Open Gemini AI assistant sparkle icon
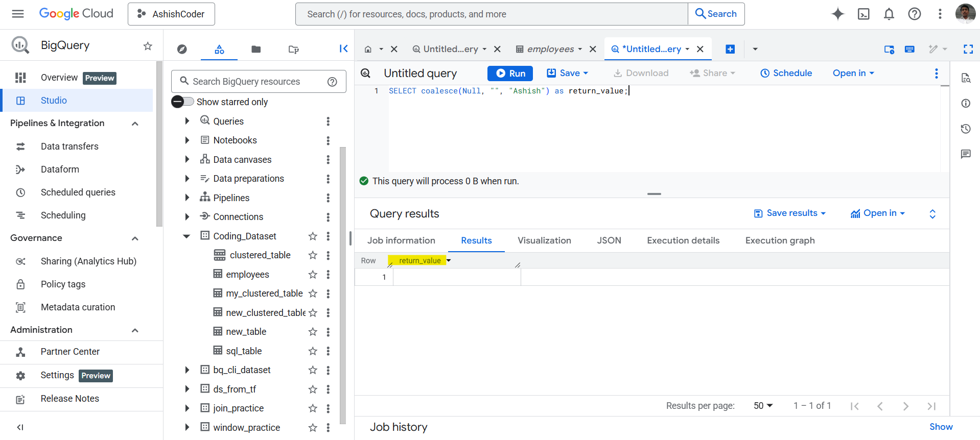Screen dimensions: 980x440 (x=838, y=14)
